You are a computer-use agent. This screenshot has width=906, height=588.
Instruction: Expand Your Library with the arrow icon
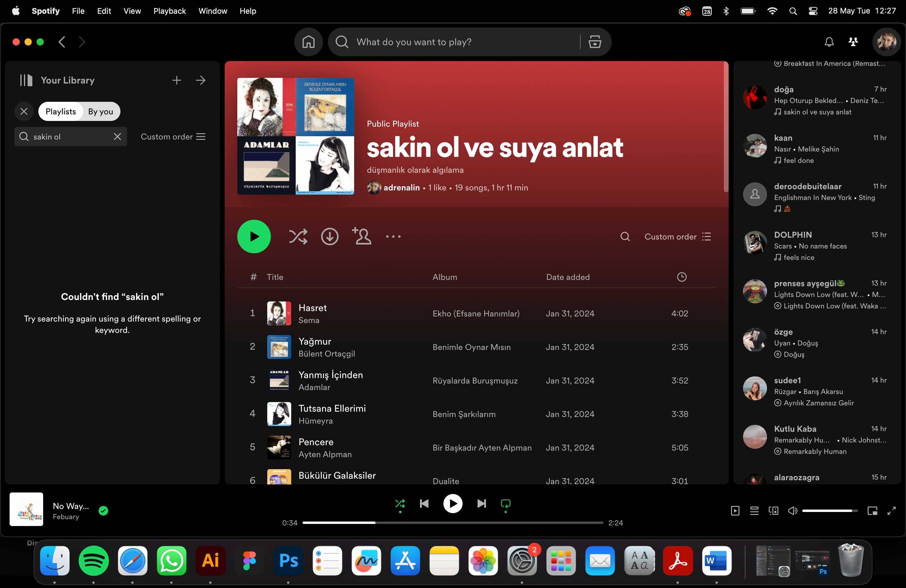(x=201, y=80)
